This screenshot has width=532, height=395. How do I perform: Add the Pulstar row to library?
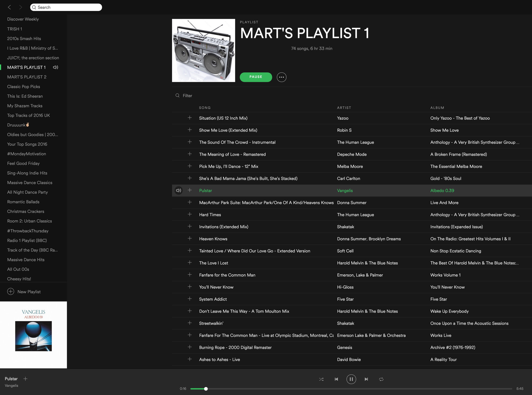point(190,190)
